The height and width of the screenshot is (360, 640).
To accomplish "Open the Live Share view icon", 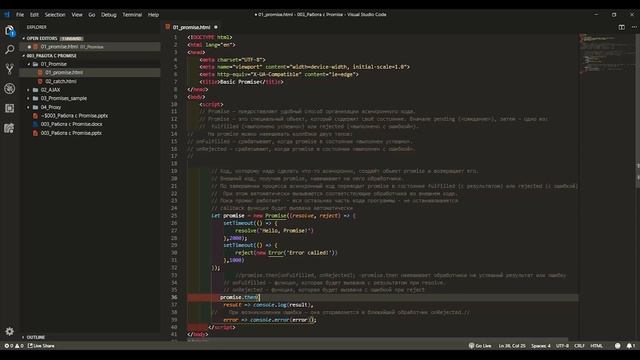I will coord(9,128).
